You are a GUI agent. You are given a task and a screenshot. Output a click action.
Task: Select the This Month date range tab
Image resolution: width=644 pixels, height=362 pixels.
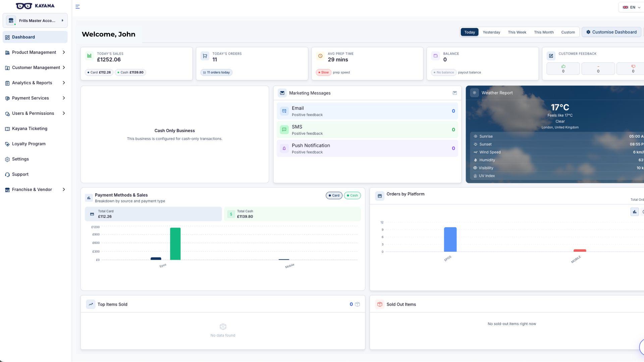pyautogui.click(x=544, y=32)
